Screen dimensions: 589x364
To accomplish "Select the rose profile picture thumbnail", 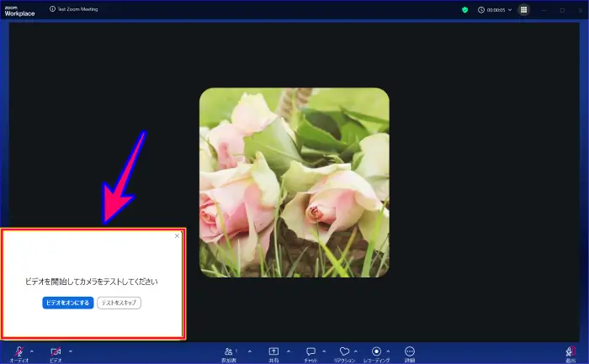I will point(294,182).
